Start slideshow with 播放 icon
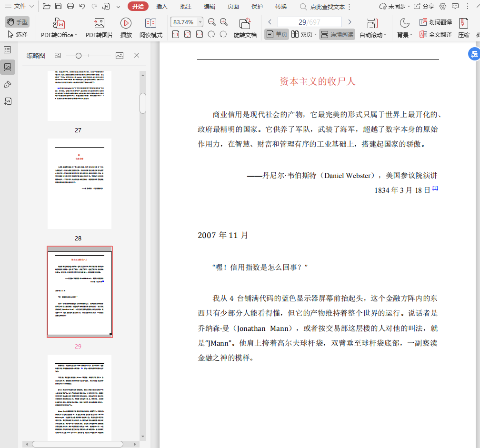The image size is (480, 448). 126,24
